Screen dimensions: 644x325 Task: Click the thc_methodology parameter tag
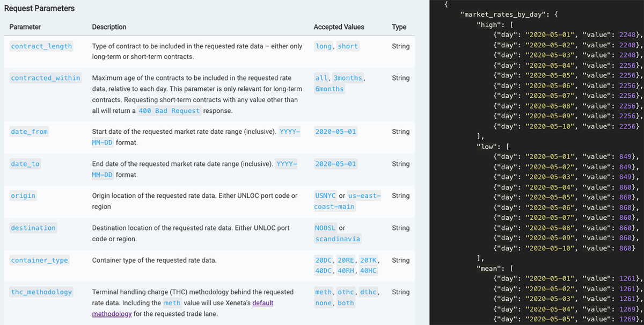point(41,292)
